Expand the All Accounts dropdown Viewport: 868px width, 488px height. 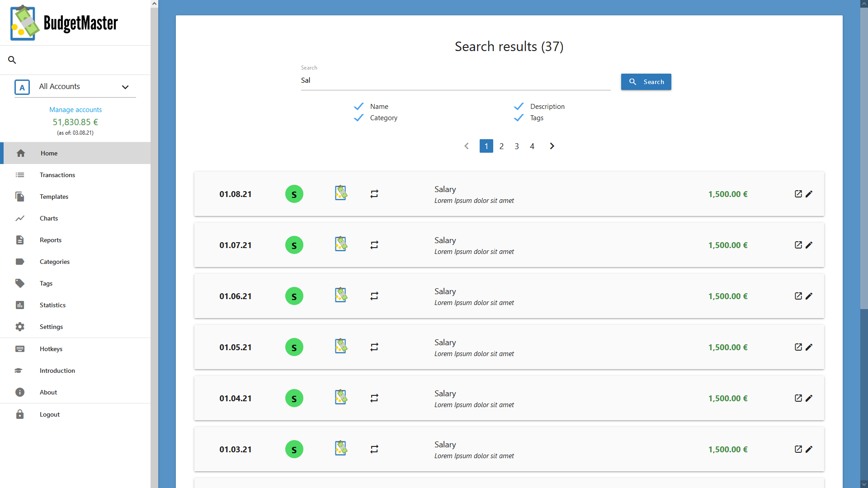pos(125,87)
